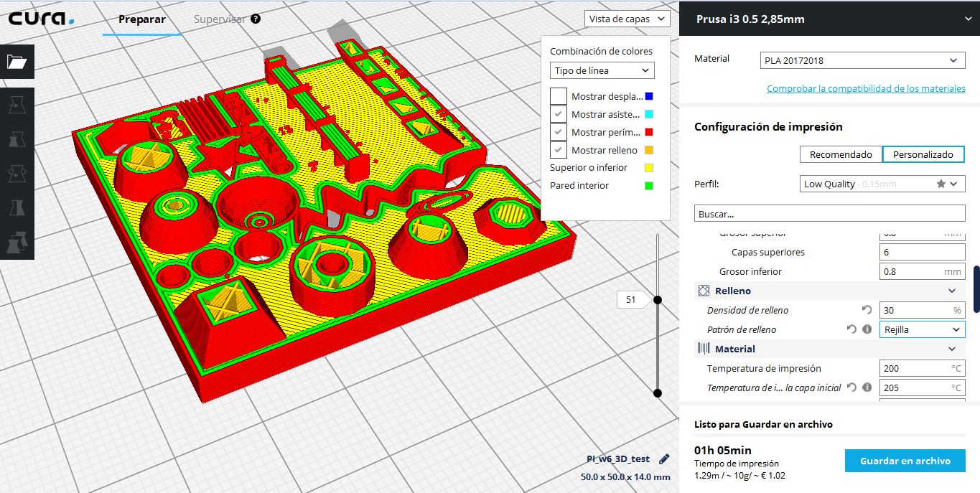Click the Material category barcode icon
Image resolution: width=980 pixels, height=493 pixels.
pyautogui.click(x=704, y=349)
